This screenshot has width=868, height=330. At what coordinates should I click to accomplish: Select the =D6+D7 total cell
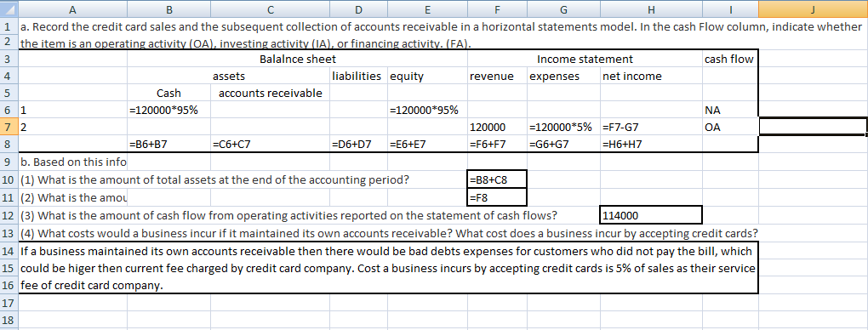(358, 145)
